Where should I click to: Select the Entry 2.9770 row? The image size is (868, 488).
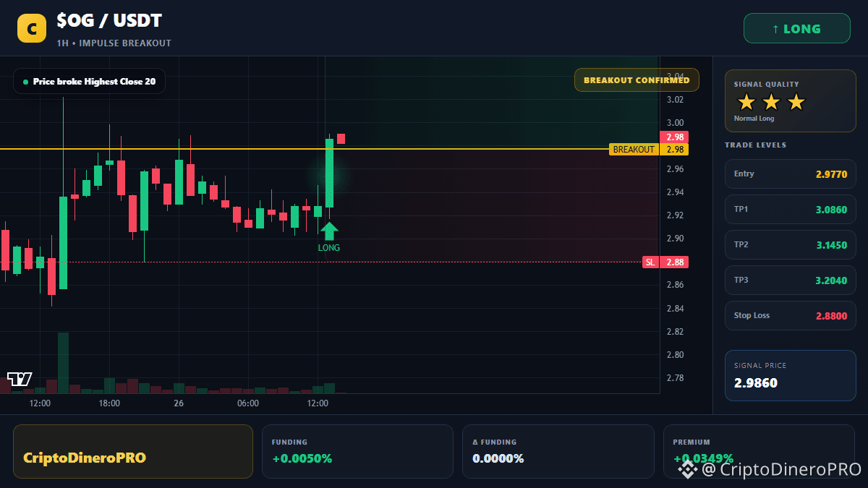[791, 174]
